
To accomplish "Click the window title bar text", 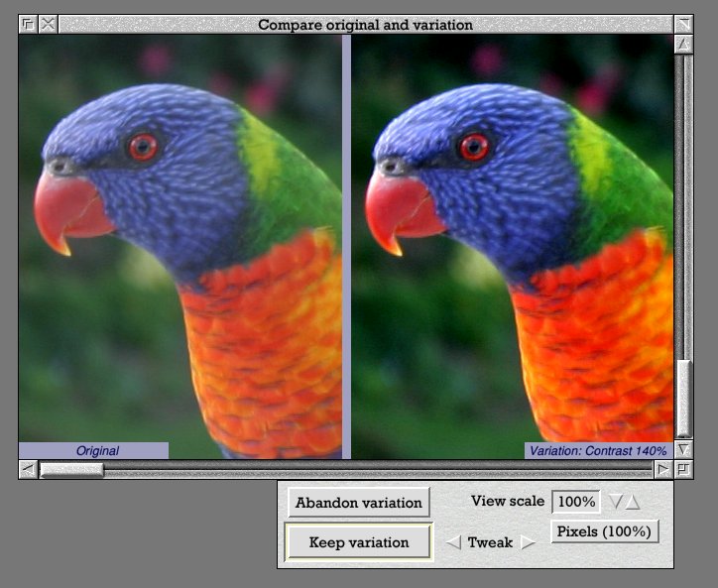I will click(365, 25).
